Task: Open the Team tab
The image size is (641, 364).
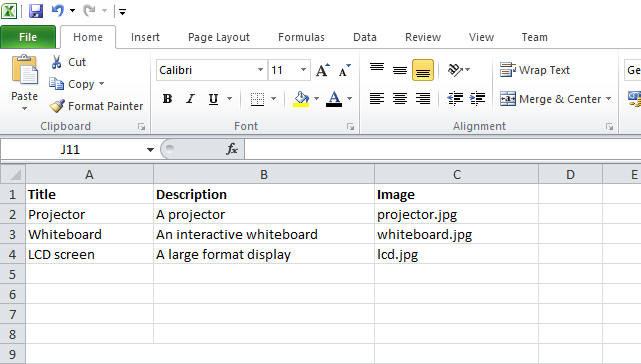Action: 534,37
